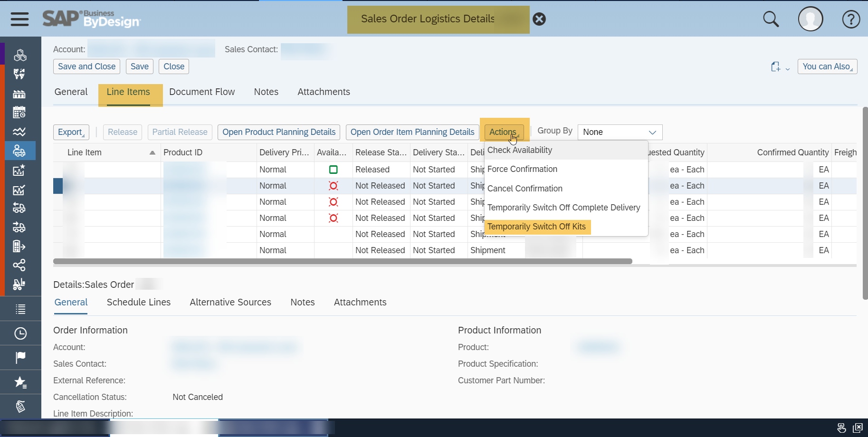Click the hand pointer icon in bottom bar
The height and width of the screenshot is (437, 868).
(x=841, y=428)
